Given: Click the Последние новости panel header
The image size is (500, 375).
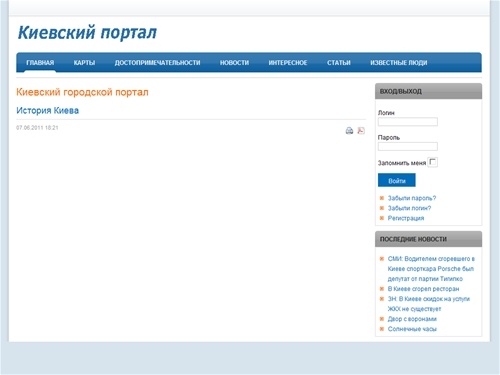Looking at the screenshot, I should [x=428, y=239].
